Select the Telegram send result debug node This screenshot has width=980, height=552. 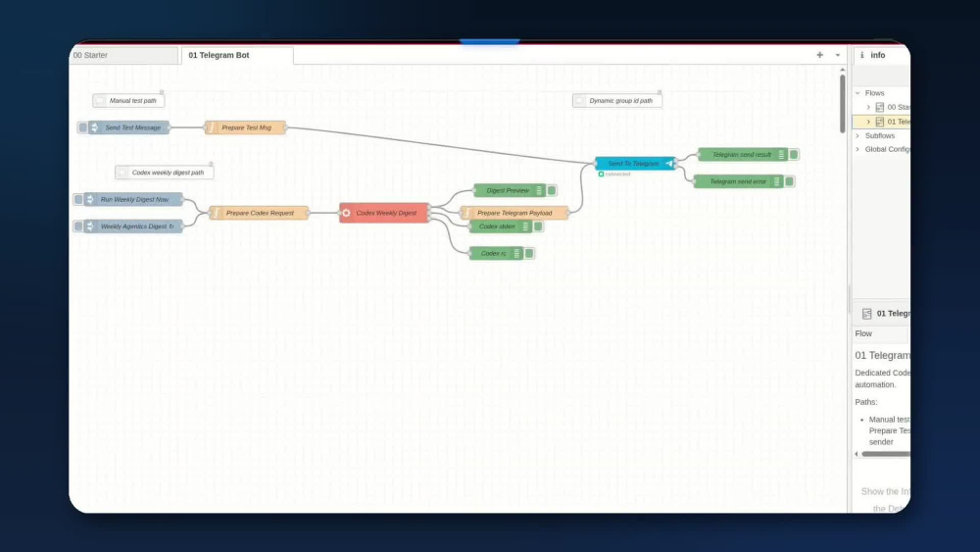(x=742, y=154)
